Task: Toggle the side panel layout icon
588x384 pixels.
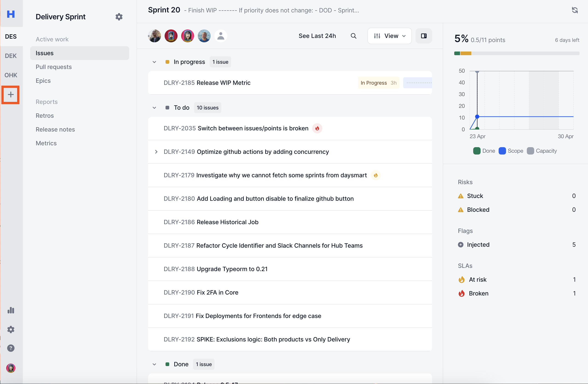Action: pyautogui.click(x=423, y=36)
